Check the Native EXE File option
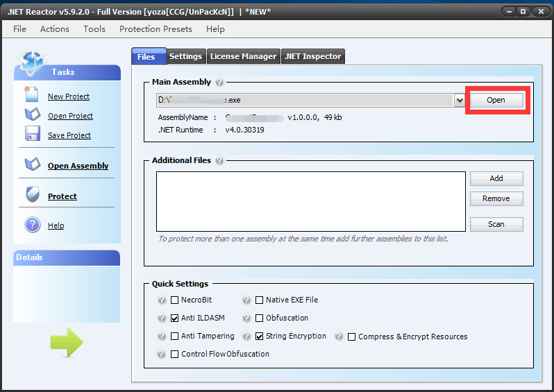Viewport: 554px width, 392px height. [x=260, y=300]
